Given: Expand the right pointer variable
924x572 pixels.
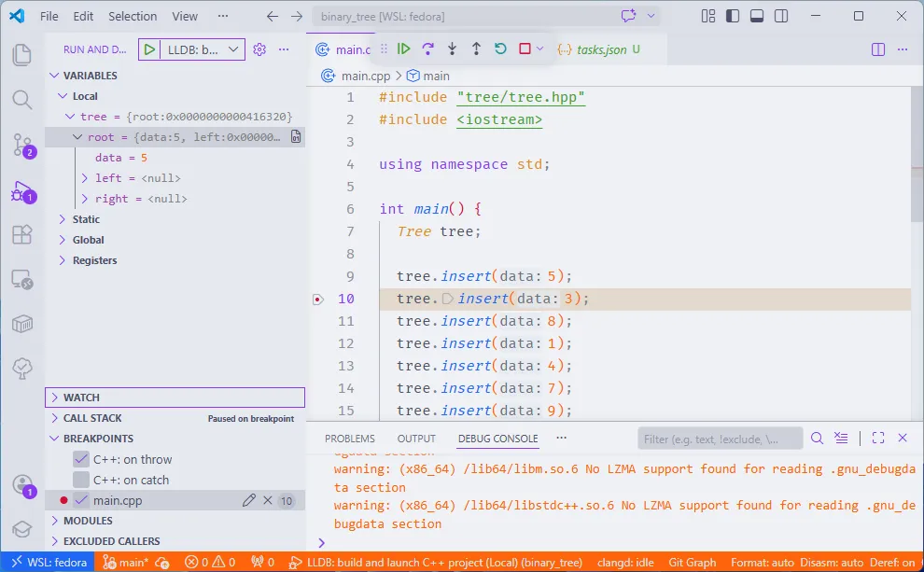Looking at the screenshot, I should coord(84,199).
